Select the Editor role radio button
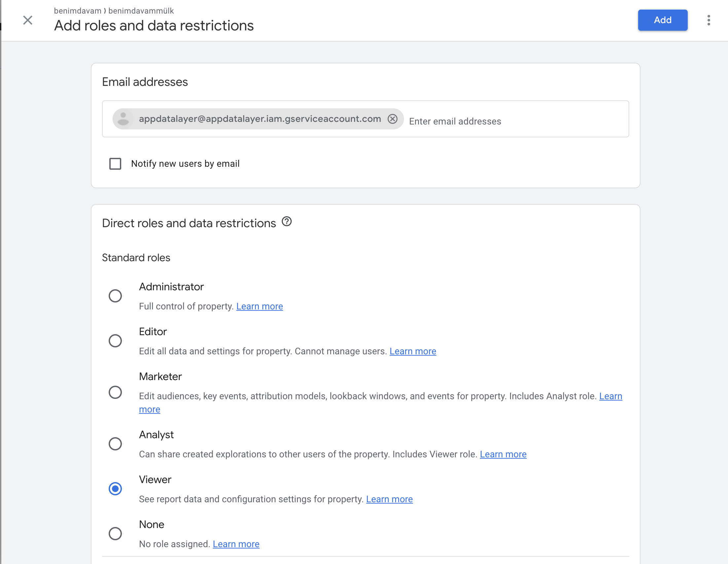The image size is (728, 564). point(115,341)
